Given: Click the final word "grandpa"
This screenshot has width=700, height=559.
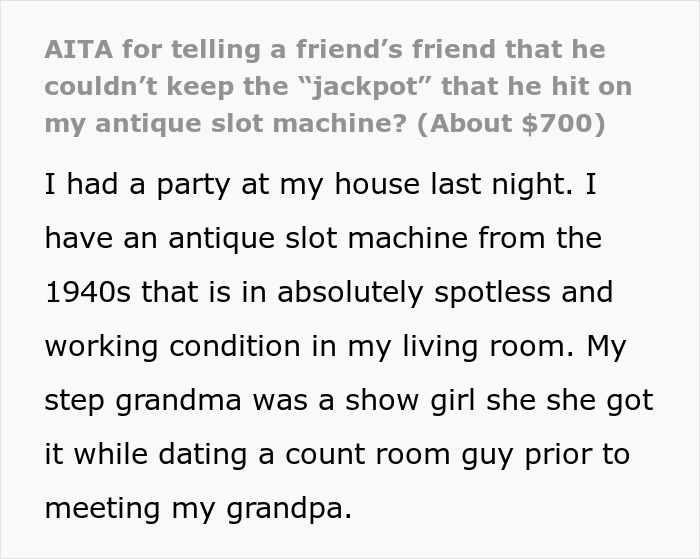Looking at the screenshot, I should click(x=289, y=510).
